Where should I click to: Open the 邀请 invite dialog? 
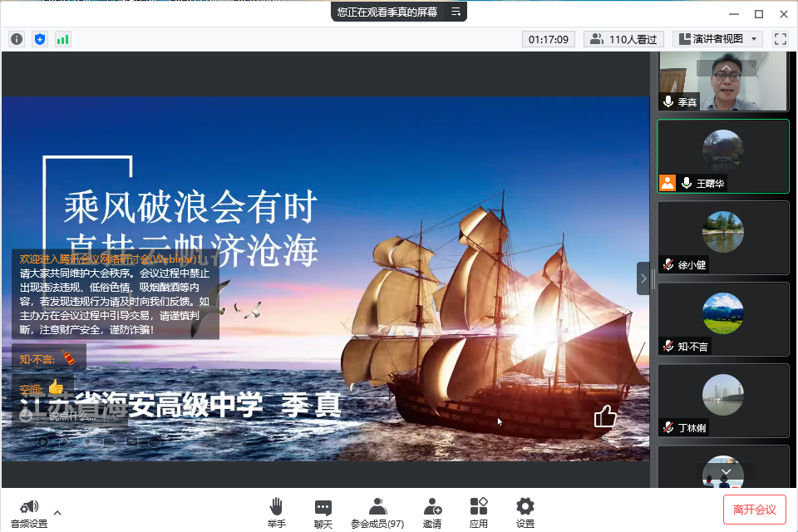(432, 512)
